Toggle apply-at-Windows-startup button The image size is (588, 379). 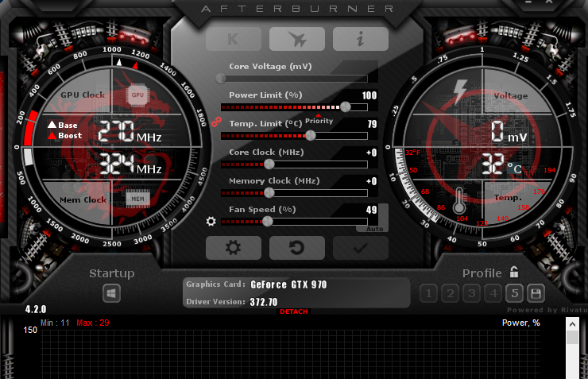[x=112, y=293]
